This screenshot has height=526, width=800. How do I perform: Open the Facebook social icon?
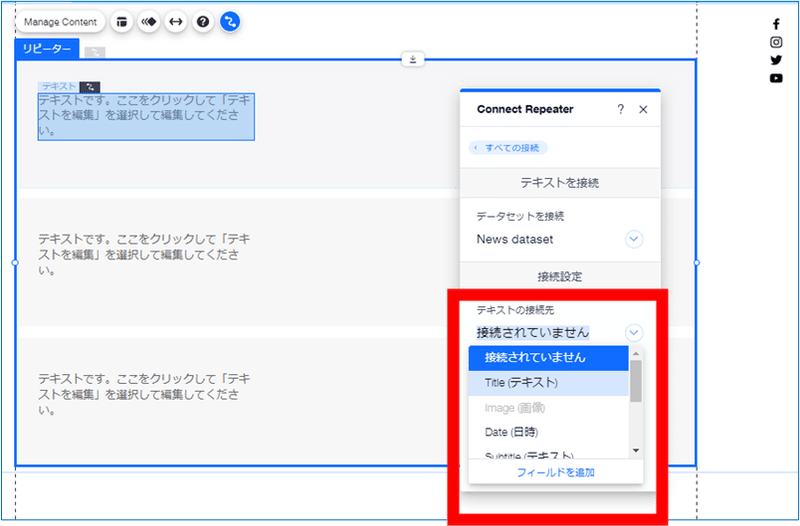tap(776, 24)
